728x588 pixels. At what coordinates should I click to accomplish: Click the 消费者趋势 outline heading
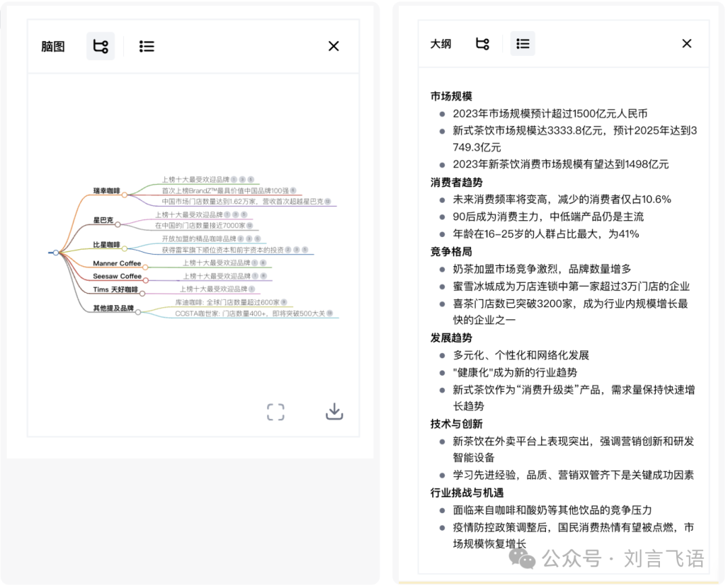456,183
